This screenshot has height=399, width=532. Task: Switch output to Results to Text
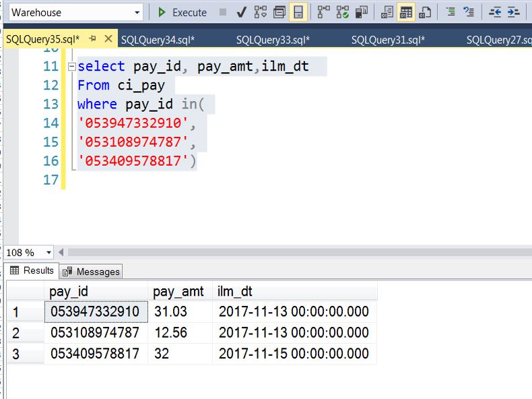[x=387, y=12]
